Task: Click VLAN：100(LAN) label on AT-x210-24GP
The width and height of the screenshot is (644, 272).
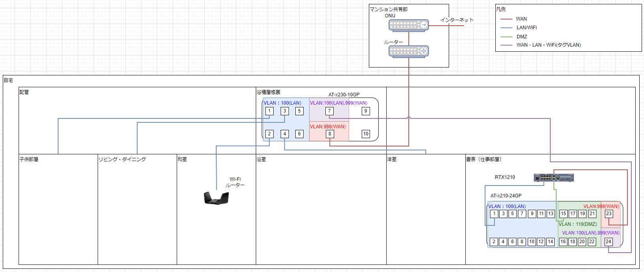Action: pyautogui.click(x=507, y=206)
